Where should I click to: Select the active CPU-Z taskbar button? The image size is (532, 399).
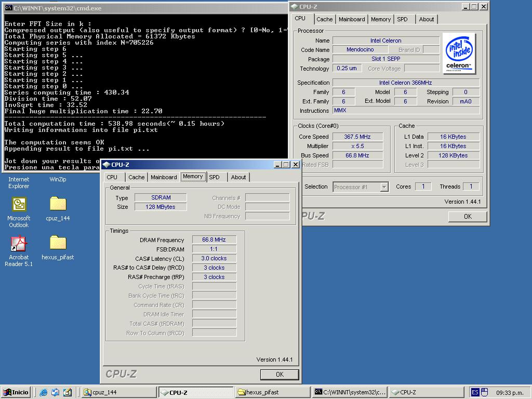[196, 392]
